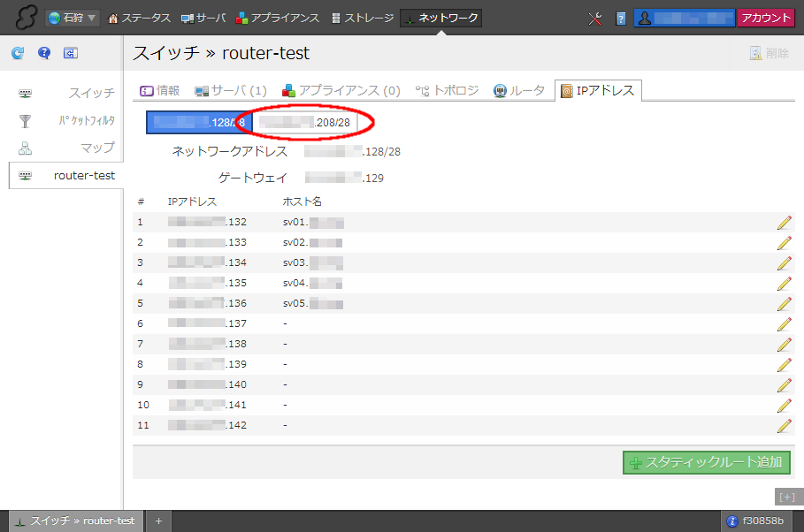Open the 石狩 zone dropdown
Screen dimensions: 804x532
click(x=73, y=18)
